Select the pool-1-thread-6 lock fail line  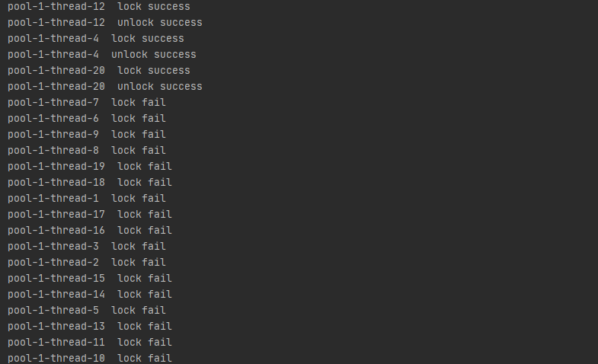coord(87,119)
